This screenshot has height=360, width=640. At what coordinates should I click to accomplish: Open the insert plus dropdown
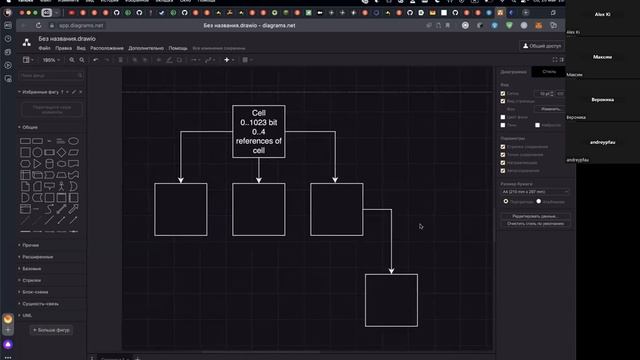229,60
